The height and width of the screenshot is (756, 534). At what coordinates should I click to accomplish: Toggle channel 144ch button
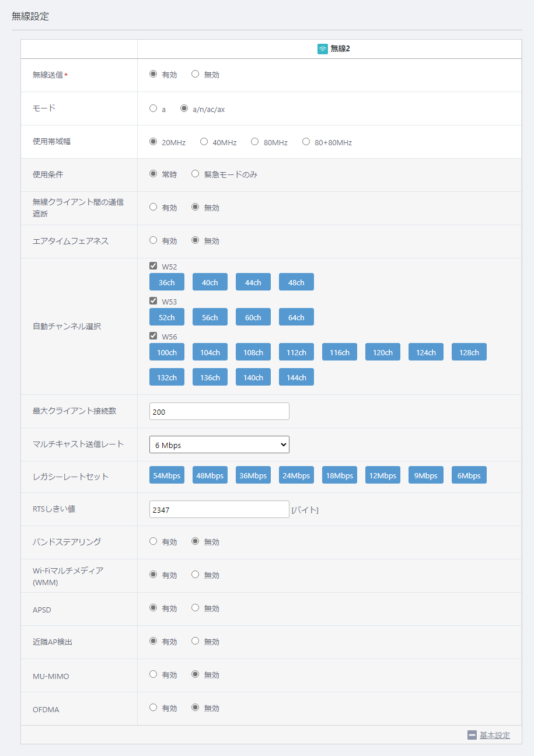tap(296, 377)
